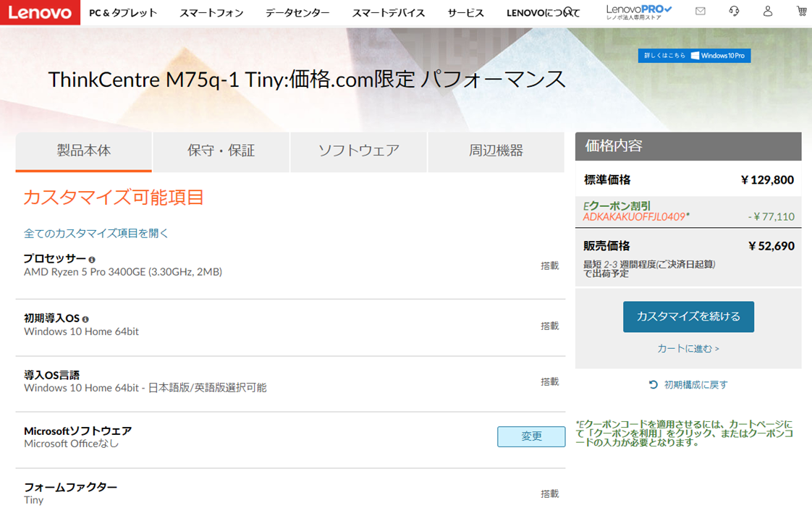
Task: Click the ThinkCentre M75q-1 Tiny page title
Action: tap(307, 80)
